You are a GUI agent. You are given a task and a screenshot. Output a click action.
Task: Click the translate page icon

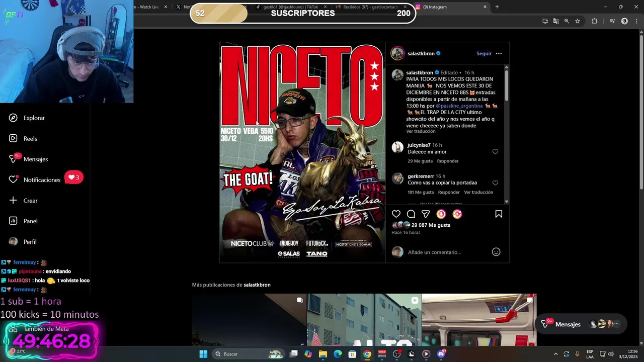pyautogui.click(x=555, y=21)
